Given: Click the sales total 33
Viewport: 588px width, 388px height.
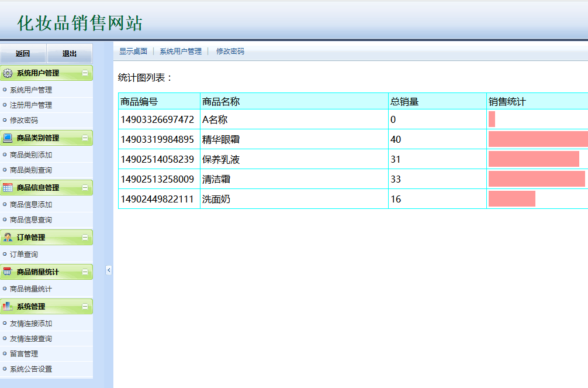Looking at the screenshot, I should [x=396, y=179].
